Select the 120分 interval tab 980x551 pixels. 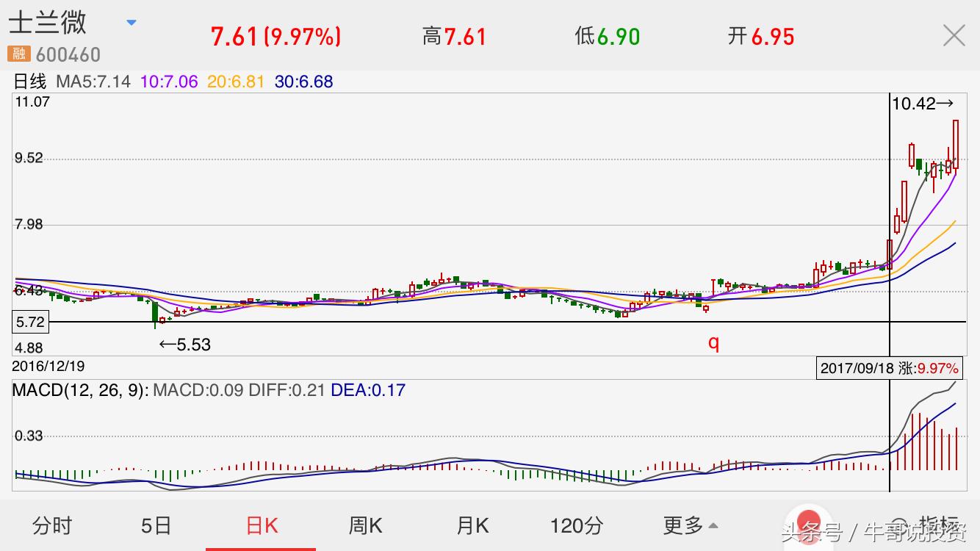click(x=577, y=525)
